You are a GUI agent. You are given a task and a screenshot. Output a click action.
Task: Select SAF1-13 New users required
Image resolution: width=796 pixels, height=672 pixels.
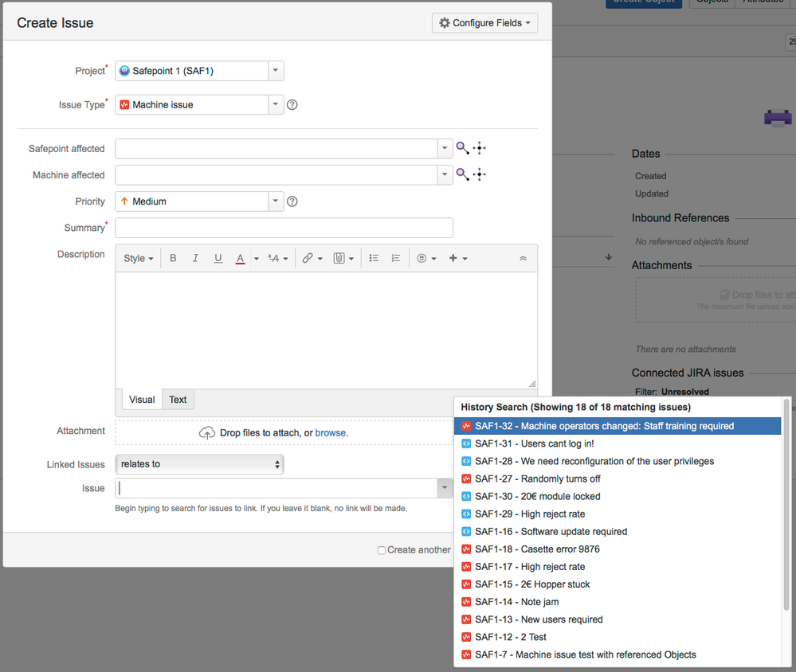tap(618, 619)
